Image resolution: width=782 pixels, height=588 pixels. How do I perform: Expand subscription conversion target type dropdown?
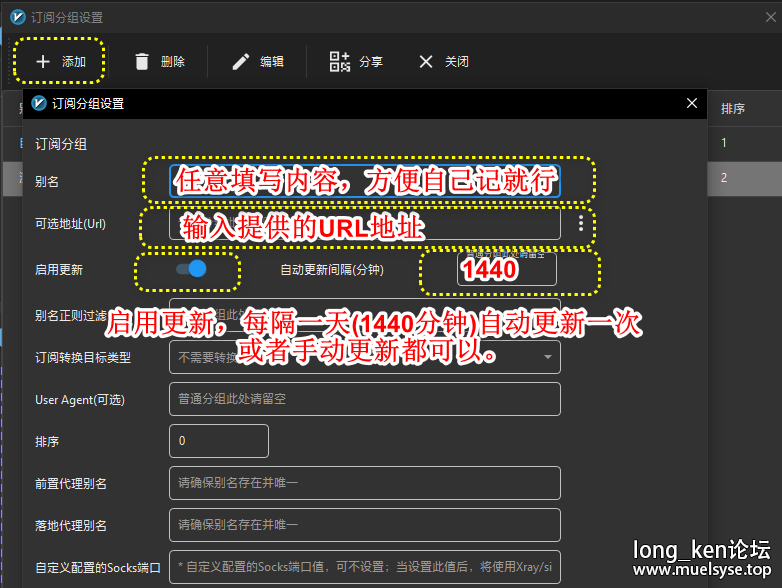[x=548, y=357]
